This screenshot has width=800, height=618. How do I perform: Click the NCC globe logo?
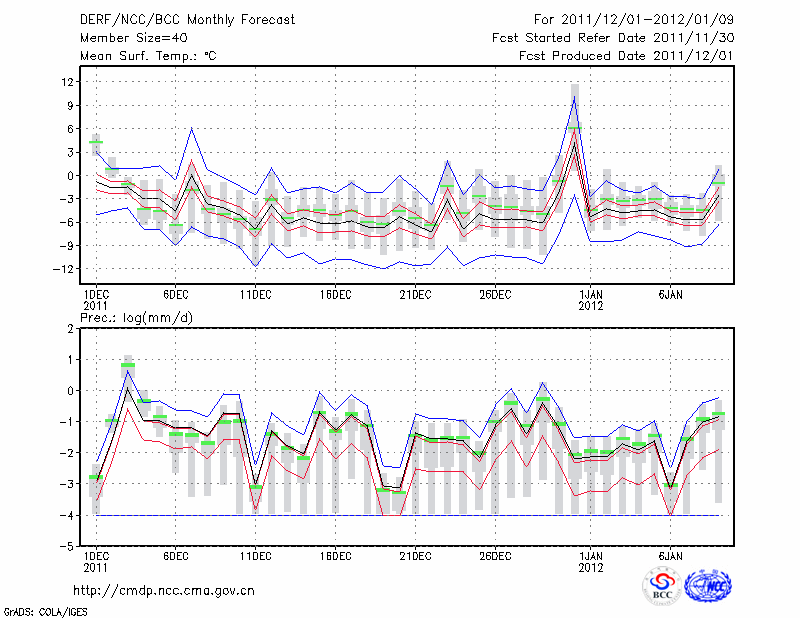coord(708,587)
